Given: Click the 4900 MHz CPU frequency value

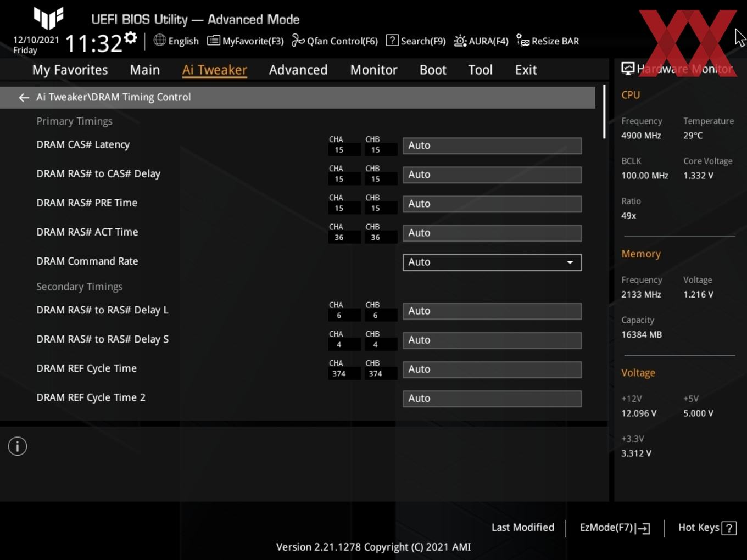Looking at the screenshot, I should coord(641,135).
